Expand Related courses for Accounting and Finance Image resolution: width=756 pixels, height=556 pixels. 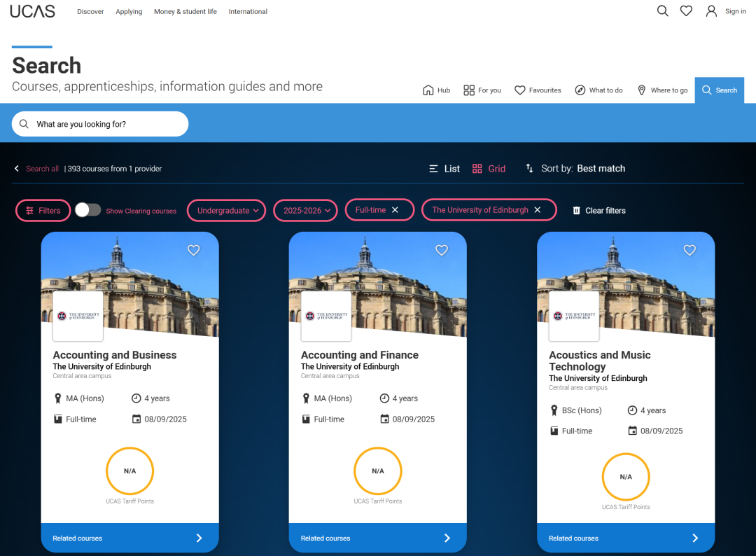coord(377,538)
